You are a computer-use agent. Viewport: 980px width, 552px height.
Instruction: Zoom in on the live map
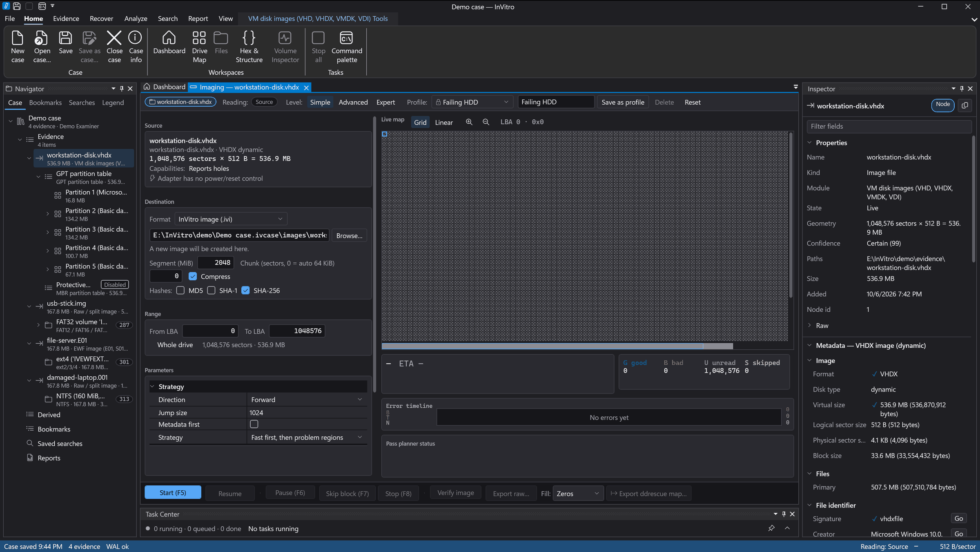click(469, 122)
